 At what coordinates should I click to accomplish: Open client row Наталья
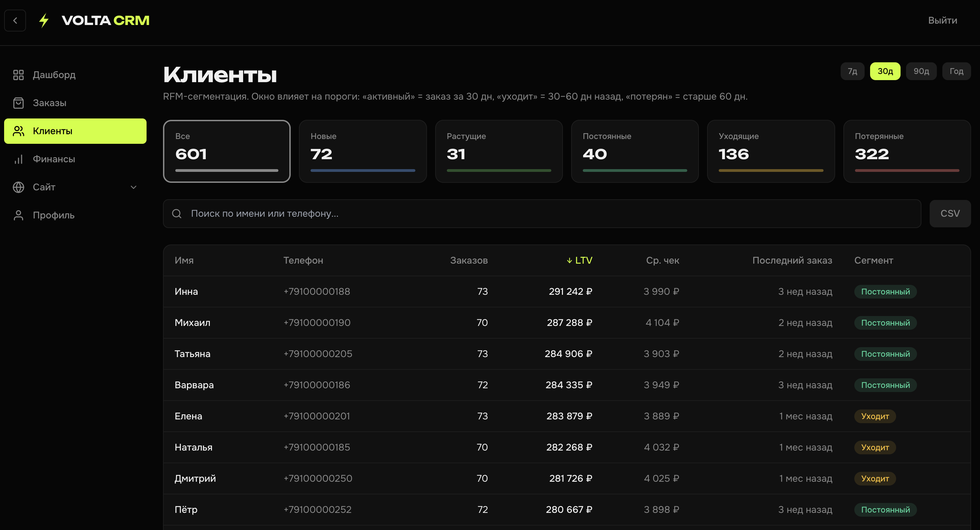point(567,448)
